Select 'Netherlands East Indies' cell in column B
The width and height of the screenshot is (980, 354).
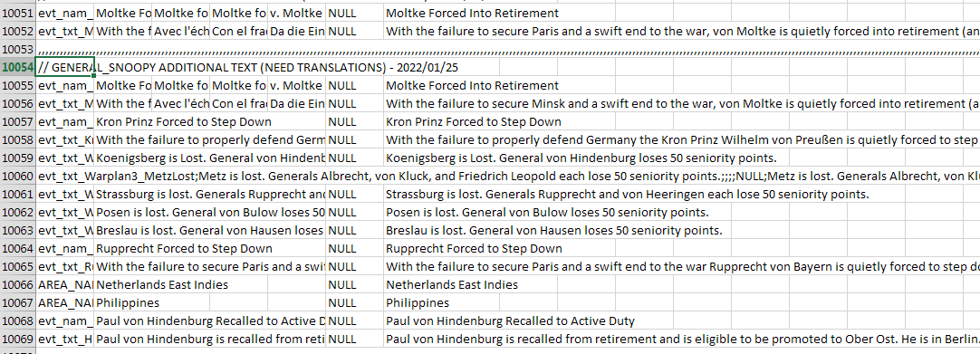tap(123, 284)
